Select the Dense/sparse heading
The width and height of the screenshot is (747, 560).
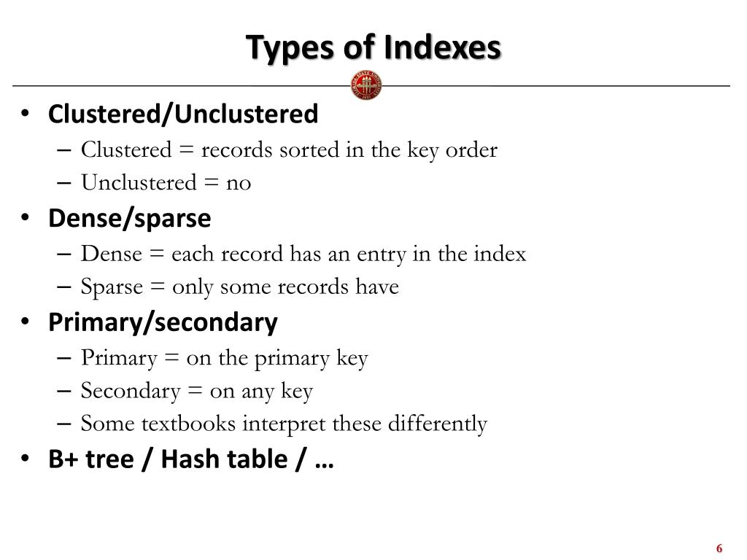130,219
